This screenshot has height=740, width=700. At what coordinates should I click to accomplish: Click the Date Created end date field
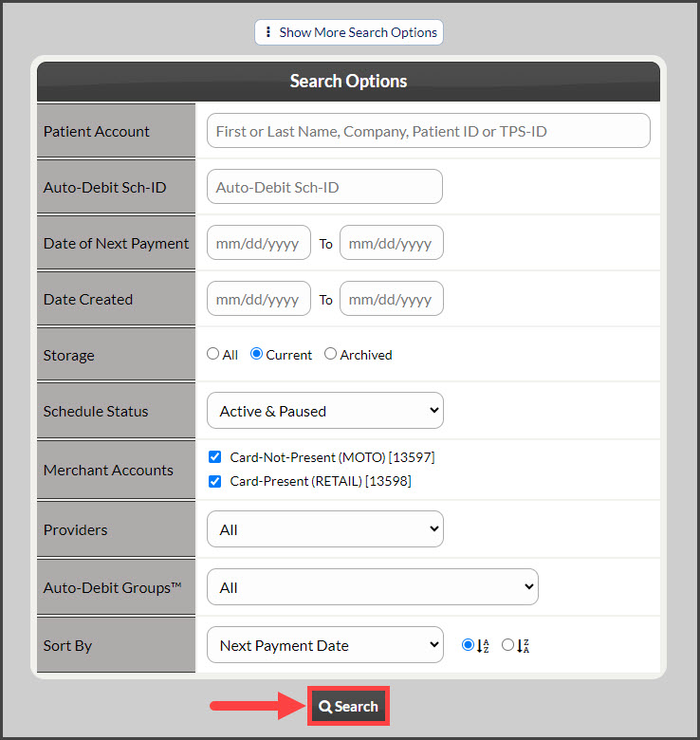pyautogui.click(x=392, y=299)
